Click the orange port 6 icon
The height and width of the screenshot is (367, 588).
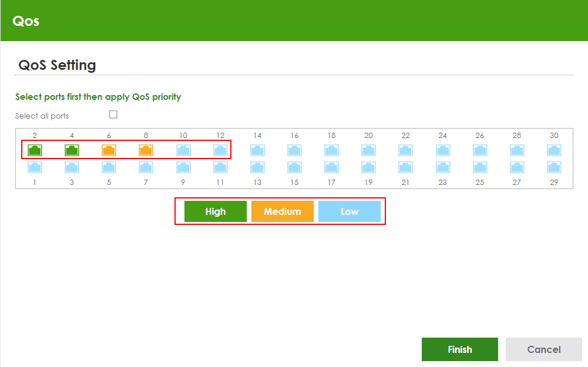109,150
